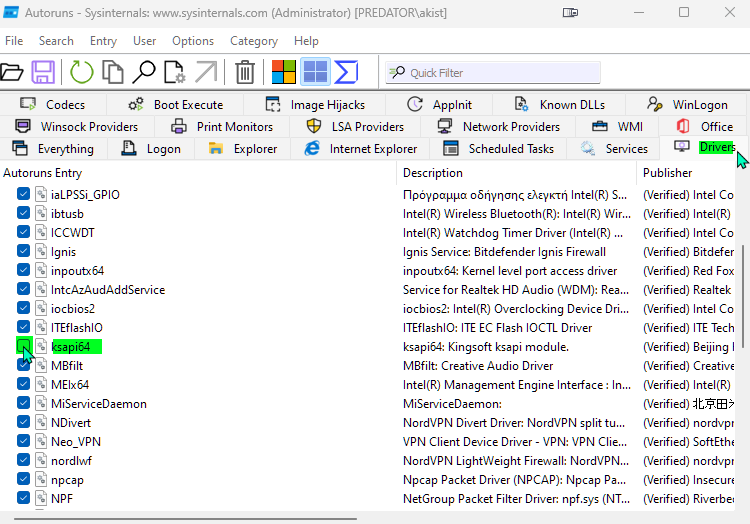
Task: Select the Drivers tab
Action: (704, 147)
